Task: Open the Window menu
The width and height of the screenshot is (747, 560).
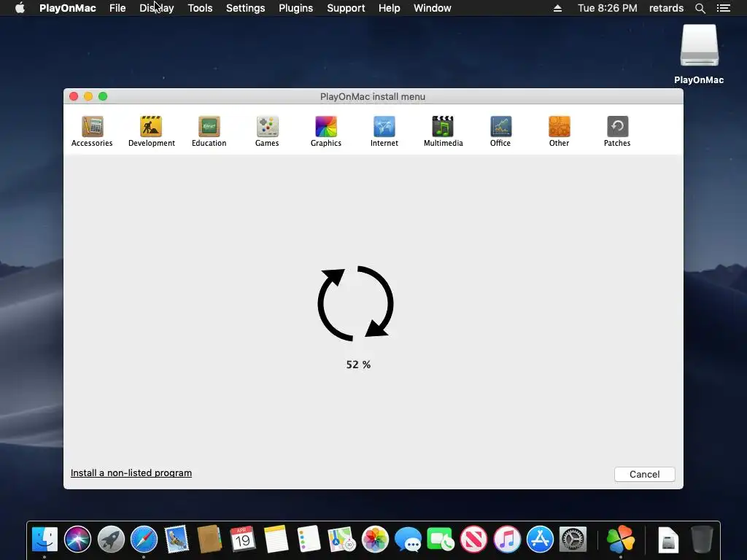Action: (432, 8)
